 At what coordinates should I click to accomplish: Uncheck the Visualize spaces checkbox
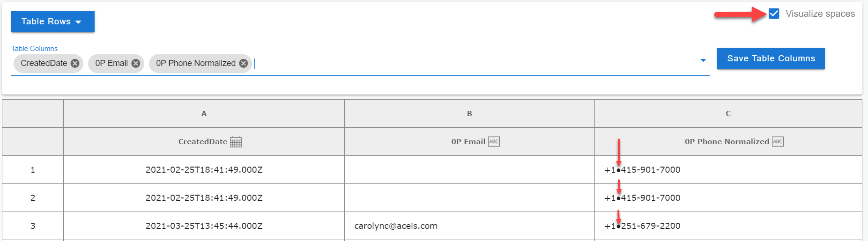click(x=774, y=14)
